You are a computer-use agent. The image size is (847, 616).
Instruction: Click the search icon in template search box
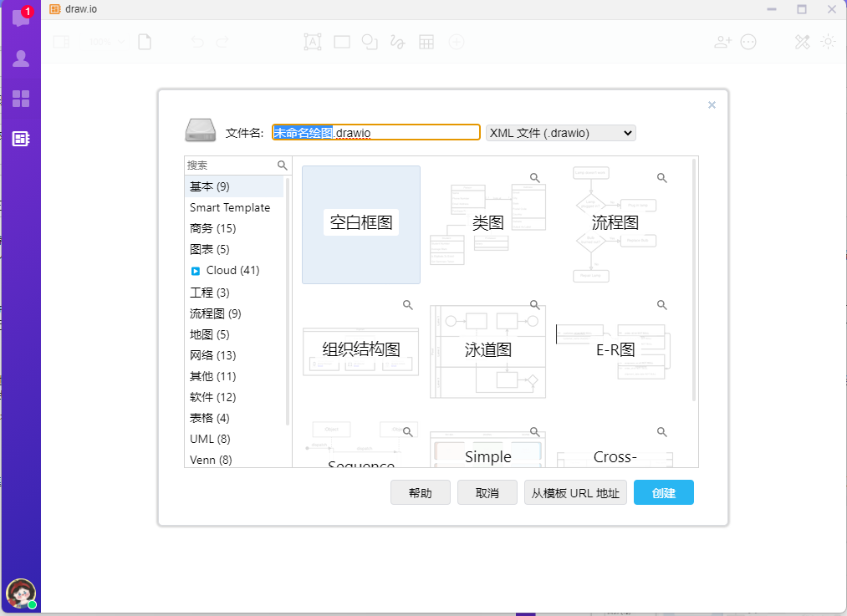pyautogui.click(x=283, y=165)
